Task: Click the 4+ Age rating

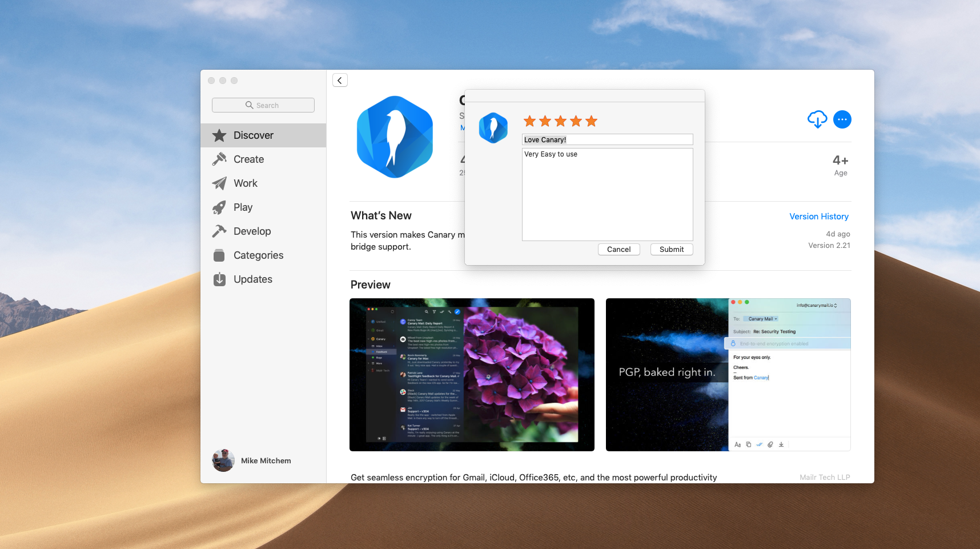Action: pyautogui.click(x=841, y=166)
